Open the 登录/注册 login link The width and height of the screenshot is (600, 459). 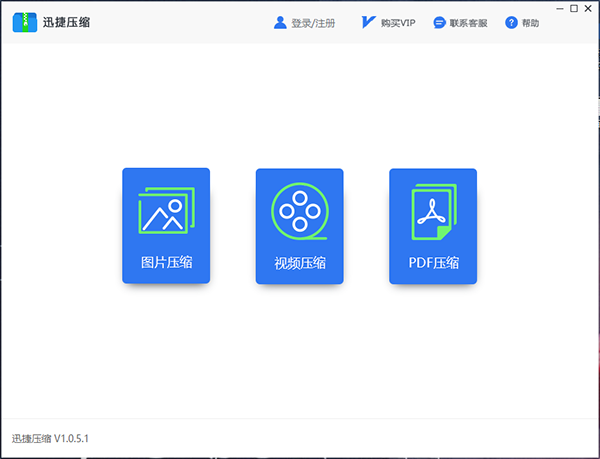coord(310,23)
